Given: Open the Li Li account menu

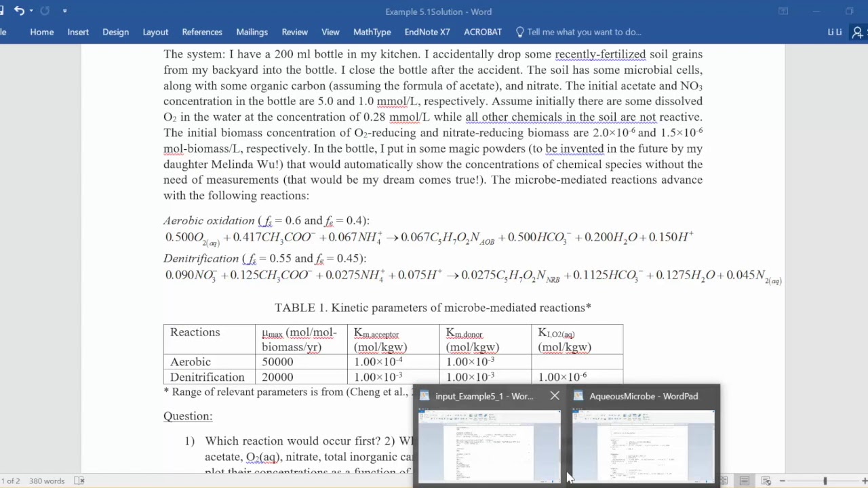Looking at the screenshot, I should pyautogui.click(x=835, y=32).
